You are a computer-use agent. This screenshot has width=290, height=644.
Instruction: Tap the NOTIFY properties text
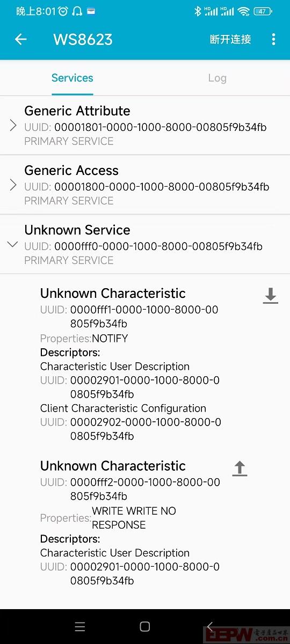110,339
